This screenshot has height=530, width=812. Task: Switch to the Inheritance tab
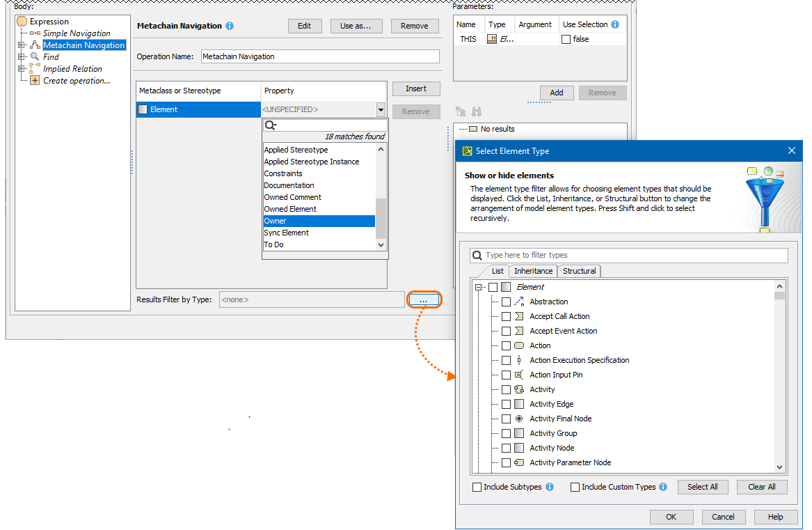pos(533,271)
